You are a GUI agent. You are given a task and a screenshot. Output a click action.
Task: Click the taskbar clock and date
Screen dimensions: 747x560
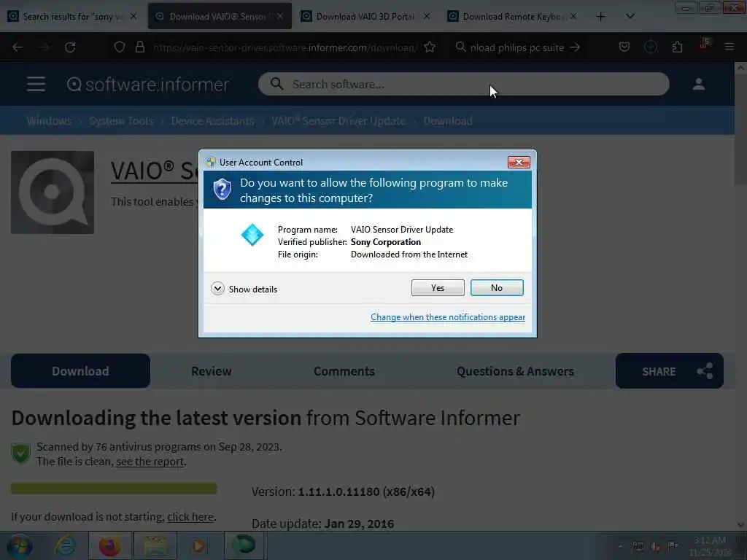click(x=710, y=546)
